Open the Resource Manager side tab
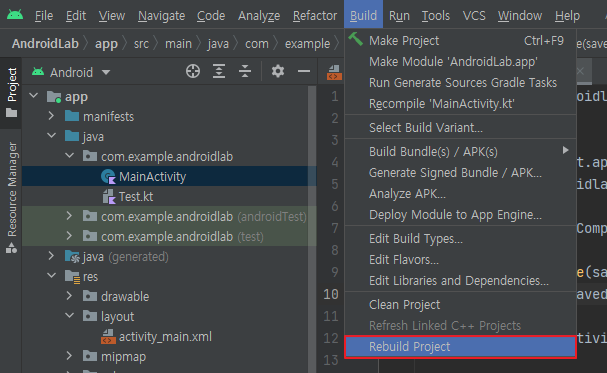The image size is (607, 373). [12, 197]
